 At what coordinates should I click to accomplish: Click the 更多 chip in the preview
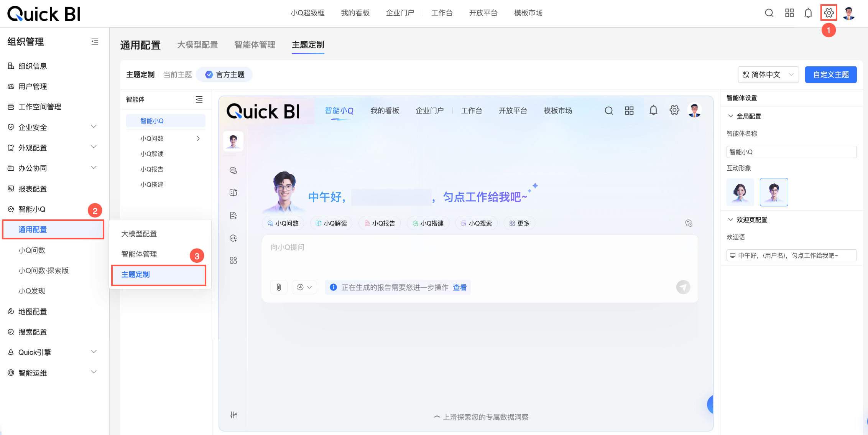[519, 223]
